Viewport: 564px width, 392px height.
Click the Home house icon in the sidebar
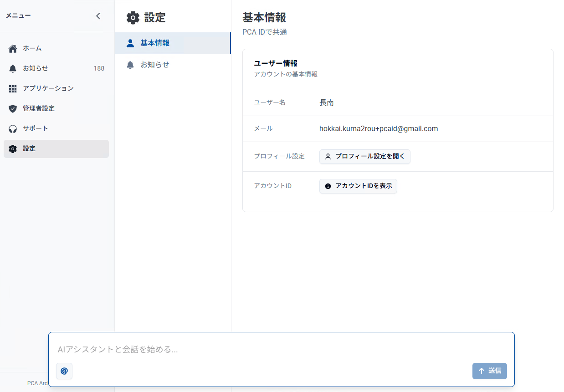coord(13,49)
